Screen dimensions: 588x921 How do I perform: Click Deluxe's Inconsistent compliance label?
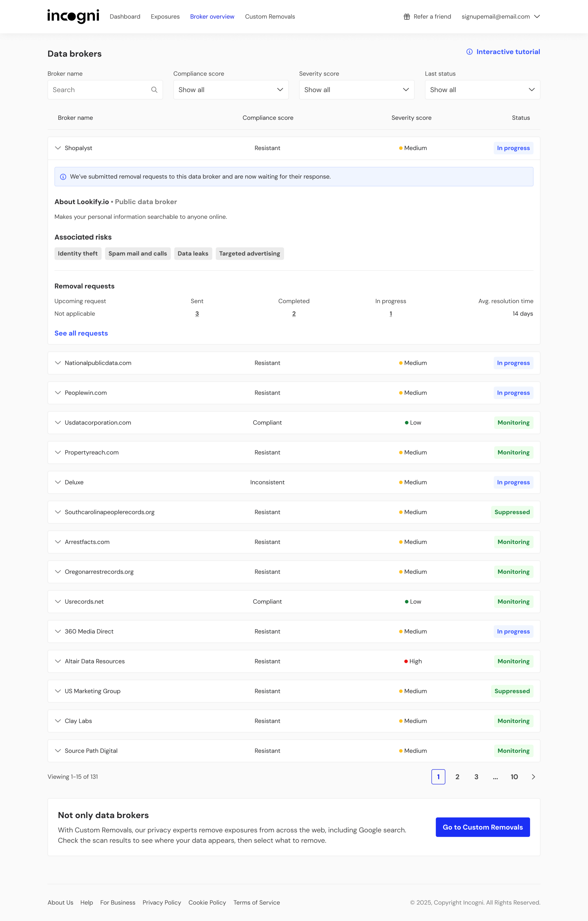(267, 482)
